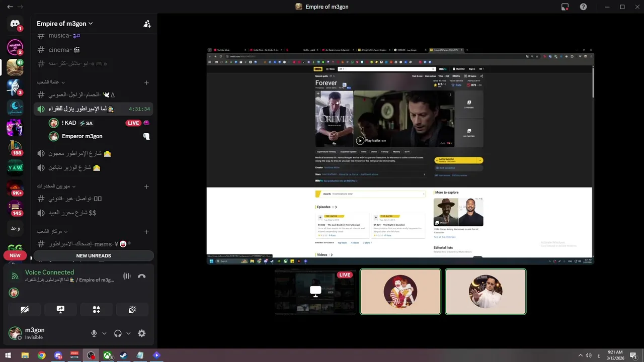The image size is (644, 362).
Task: Focus the white thobe avatar participant tile
Action: tap(486, 292)
